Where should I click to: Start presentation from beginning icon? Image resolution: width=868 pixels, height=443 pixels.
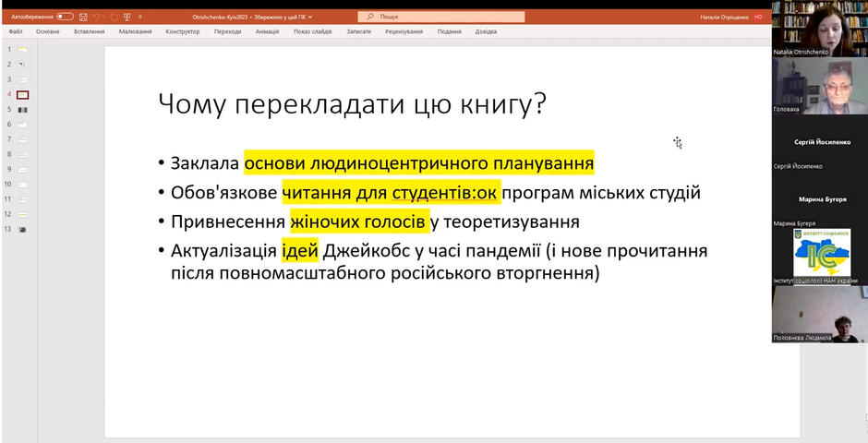(x=127, y=17)
